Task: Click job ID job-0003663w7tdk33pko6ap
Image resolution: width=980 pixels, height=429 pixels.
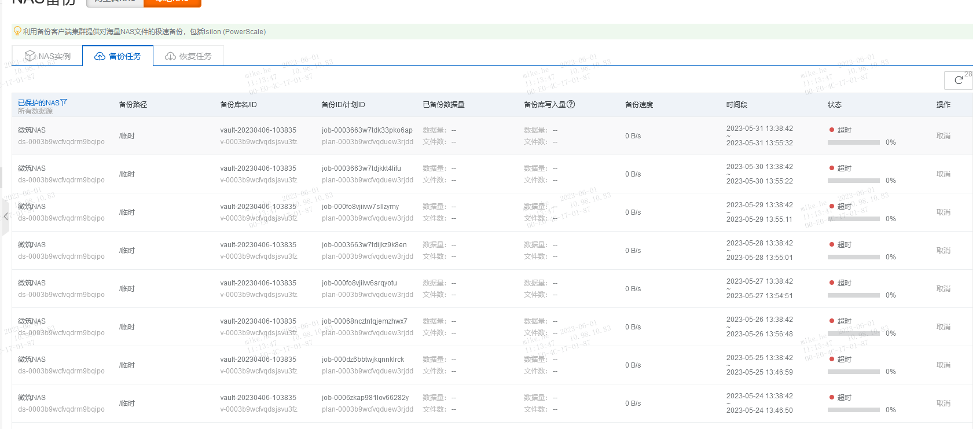Action: point(367,130)
